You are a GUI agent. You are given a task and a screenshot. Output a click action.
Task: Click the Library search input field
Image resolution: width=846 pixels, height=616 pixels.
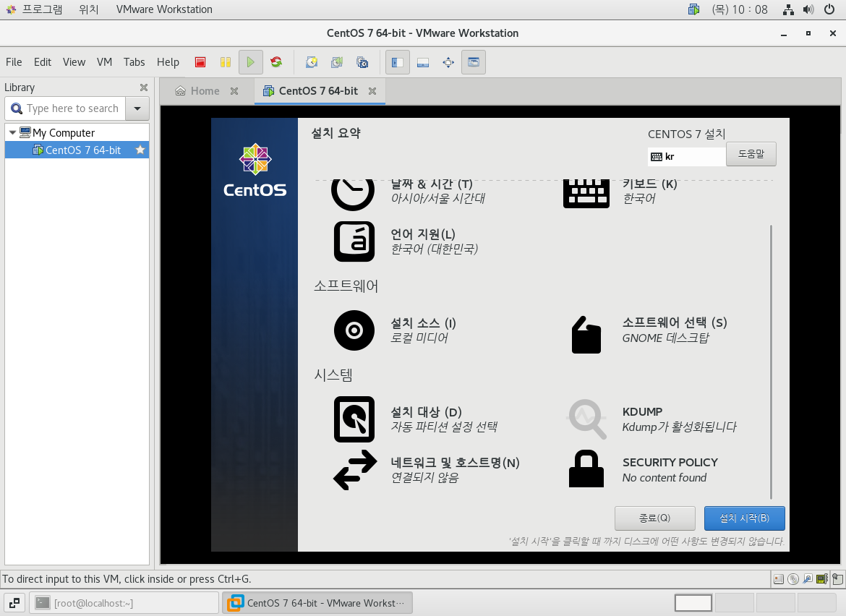pyautogui.click(x=65, y=108)
